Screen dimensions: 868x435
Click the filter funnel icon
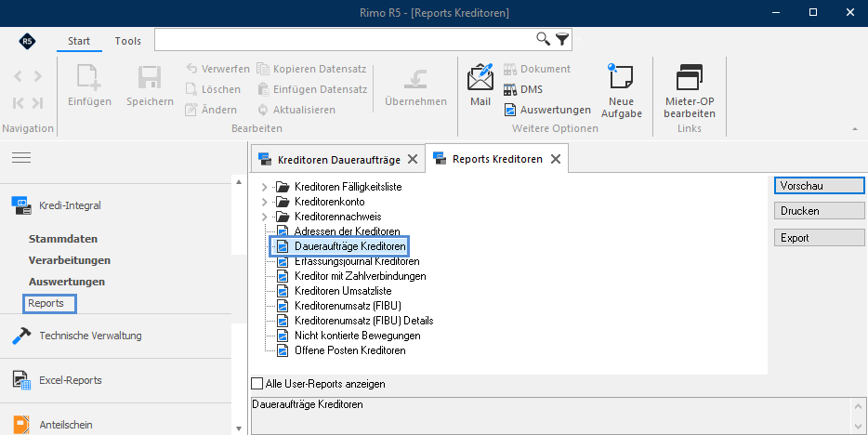(562, 39)
